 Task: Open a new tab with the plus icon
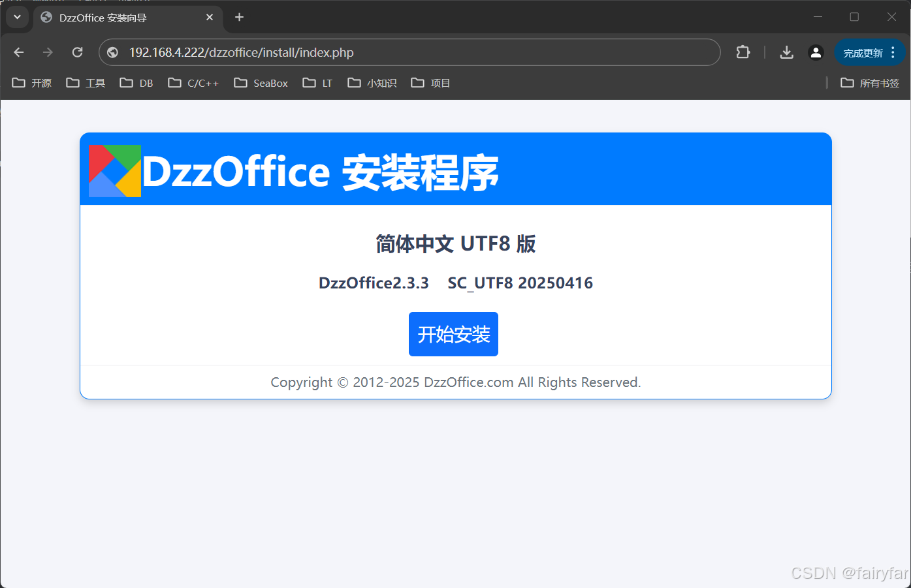[x=238, y=17]
